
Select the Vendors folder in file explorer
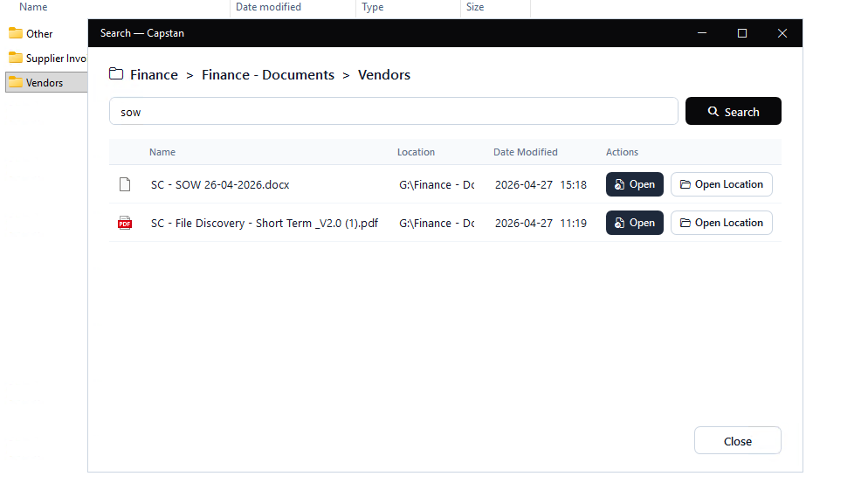(44, 83)
